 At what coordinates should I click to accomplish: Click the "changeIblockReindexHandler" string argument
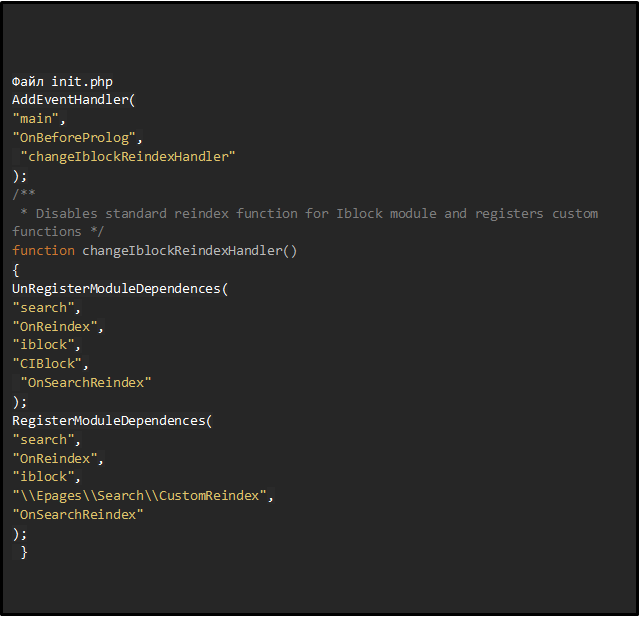click(x=128, y=157)
